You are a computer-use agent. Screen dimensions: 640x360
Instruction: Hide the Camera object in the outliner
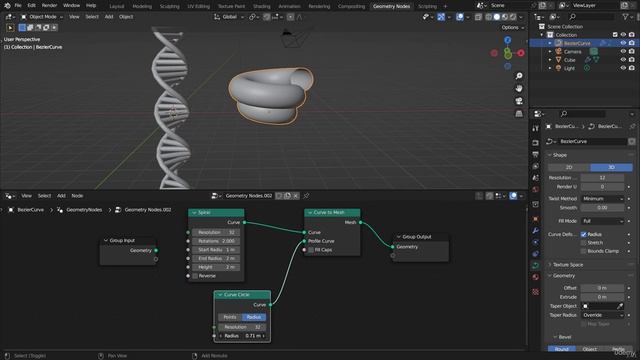click(x=623, y=51)
